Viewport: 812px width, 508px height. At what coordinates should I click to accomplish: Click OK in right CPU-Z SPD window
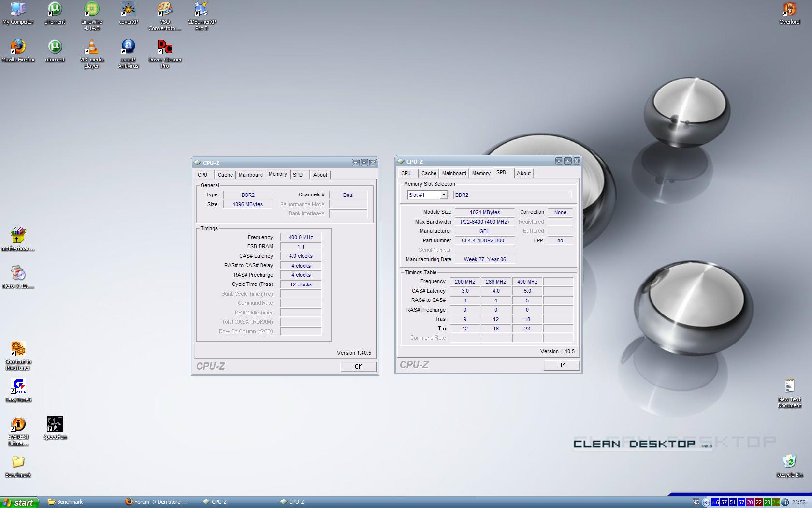coord(562,365)
